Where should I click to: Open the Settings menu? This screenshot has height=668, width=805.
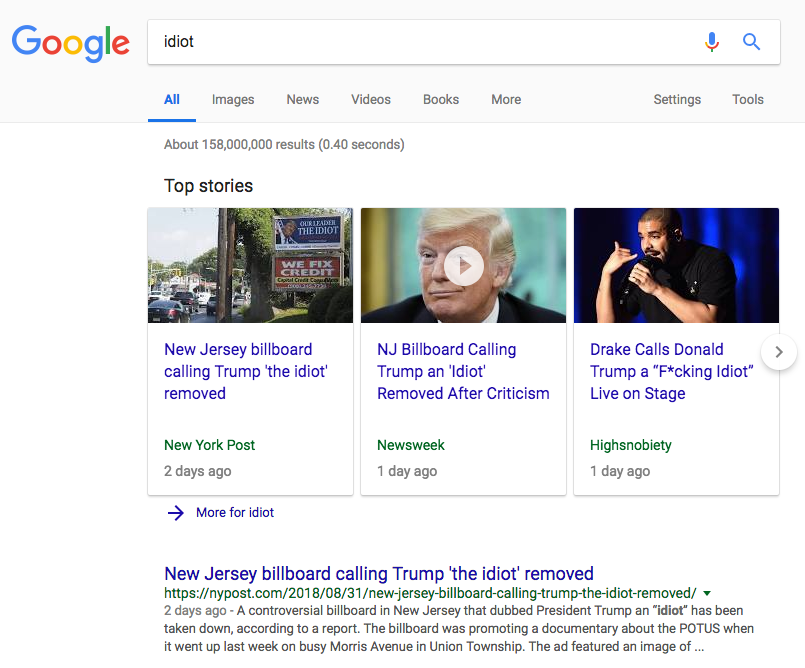point(677,100)
